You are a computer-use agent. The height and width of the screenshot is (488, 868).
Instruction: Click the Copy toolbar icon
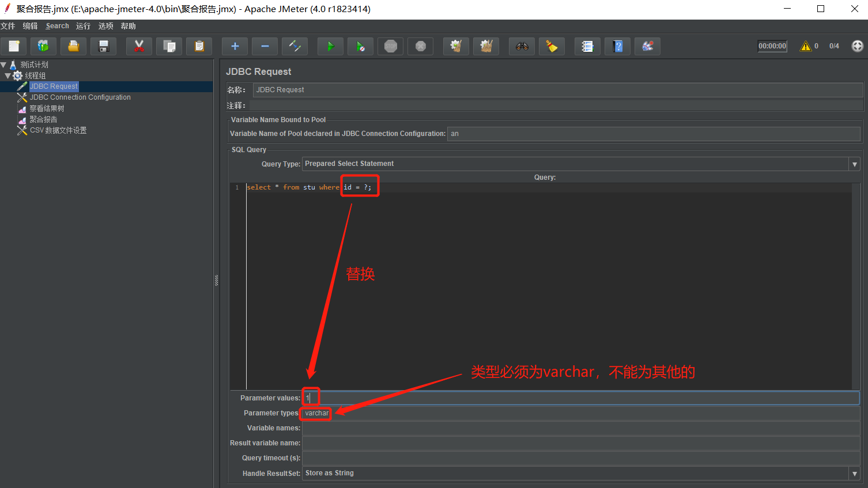169,46
